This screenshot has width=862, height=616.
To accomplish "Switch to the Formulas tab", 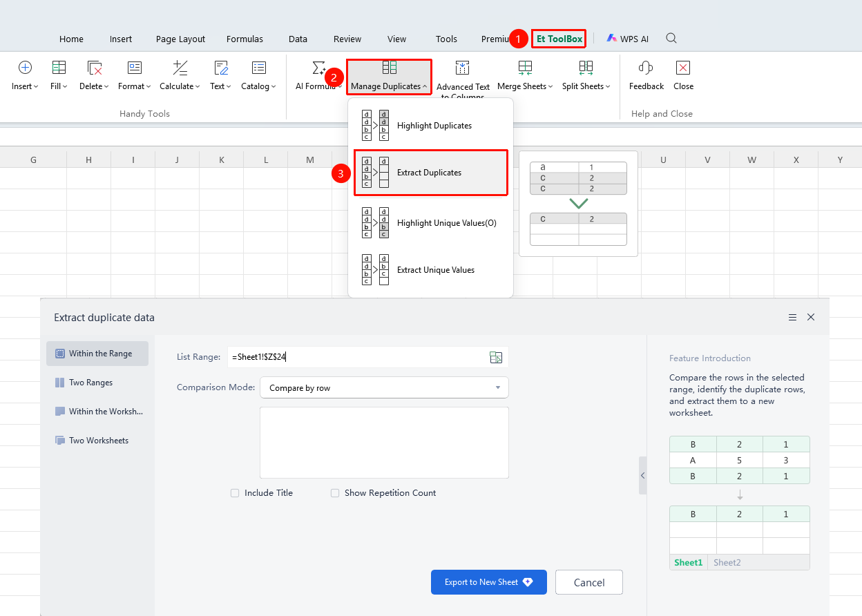I will coord(245,39).
